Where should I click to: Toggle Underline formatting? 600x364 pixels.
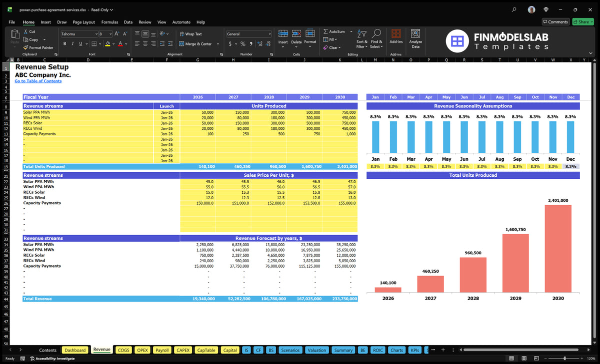80,44
